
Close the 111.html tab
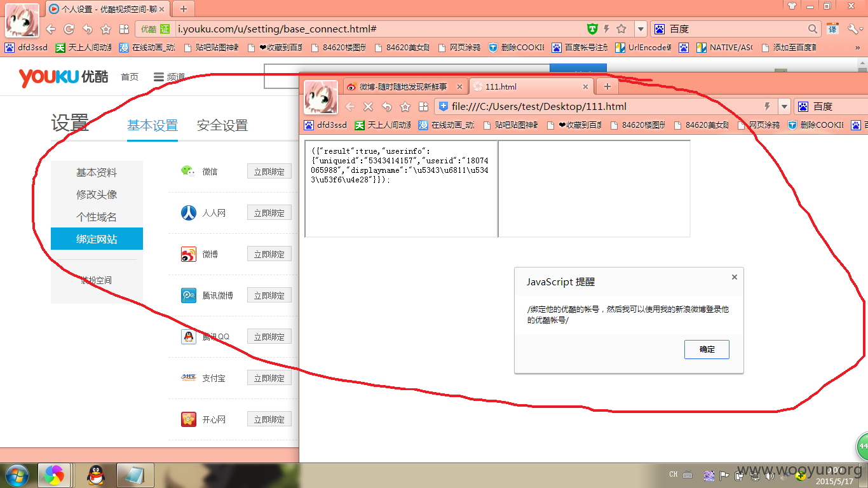[585, 87]
